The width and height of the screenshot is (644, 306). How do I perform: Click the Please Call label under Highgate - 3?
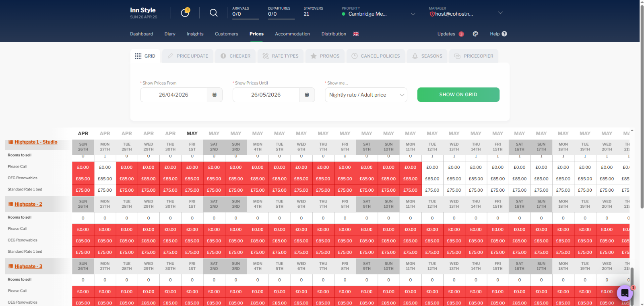(17, 291)
